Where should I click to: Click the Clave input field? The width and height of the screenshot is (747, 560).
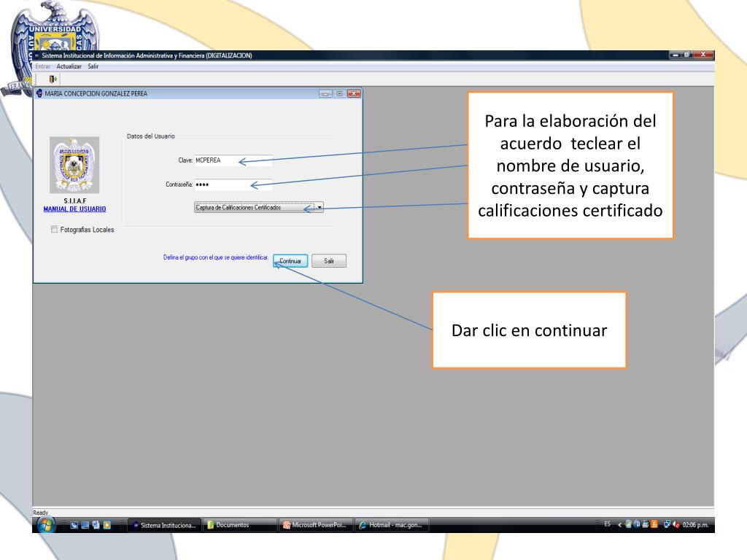233,161
